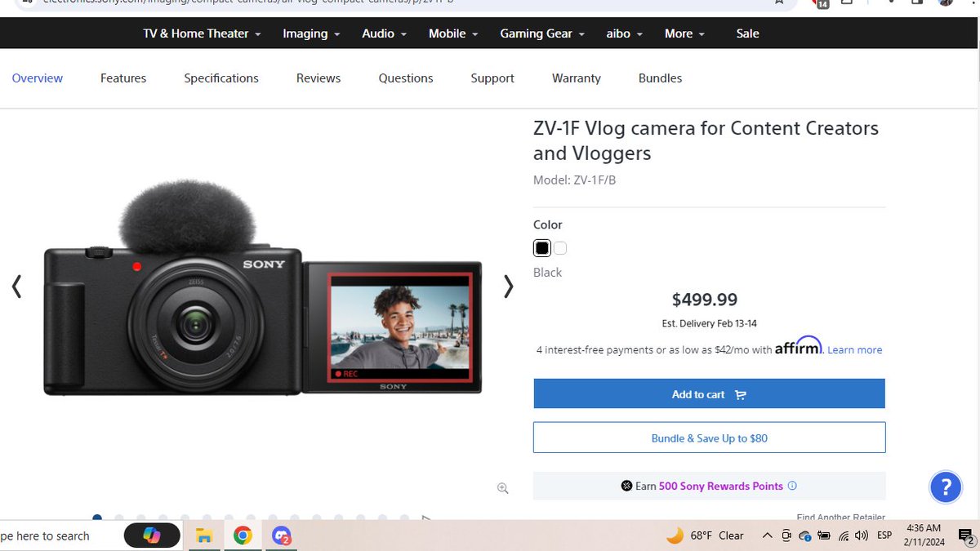
Task: Expand the aibo menu
Action: 625,33
